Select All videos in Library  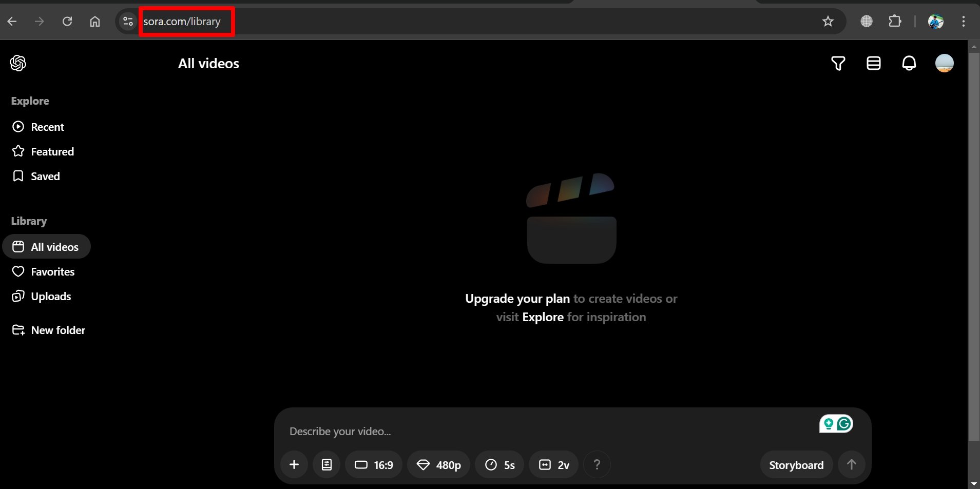point(46,247)
